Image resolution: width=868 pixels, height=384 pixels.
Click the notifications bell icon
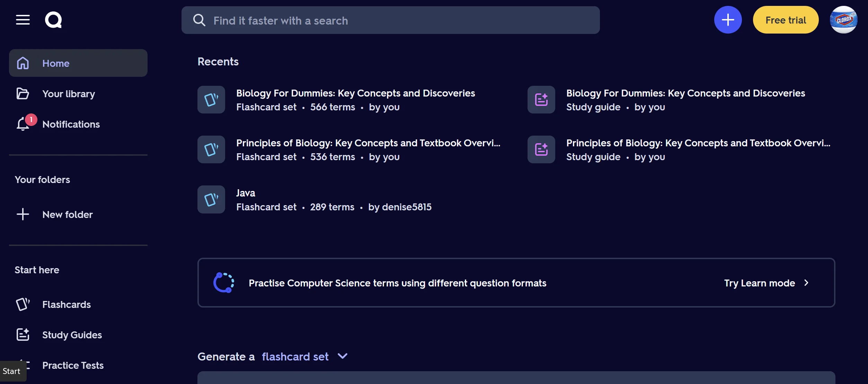point(23,124)
